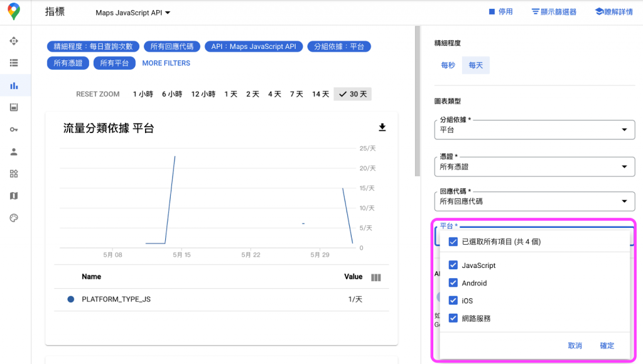Viewport: 643px width, 364px height.
Task: Open the map management icon in sidebar
Action: click(x=14, y=196)
